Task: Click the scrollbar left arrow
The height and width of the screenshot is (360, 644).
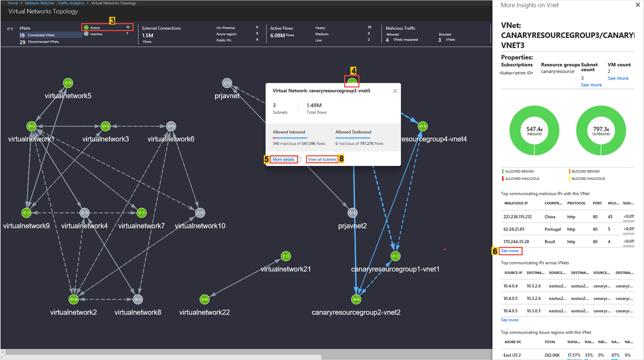Action: coord(3,352)
